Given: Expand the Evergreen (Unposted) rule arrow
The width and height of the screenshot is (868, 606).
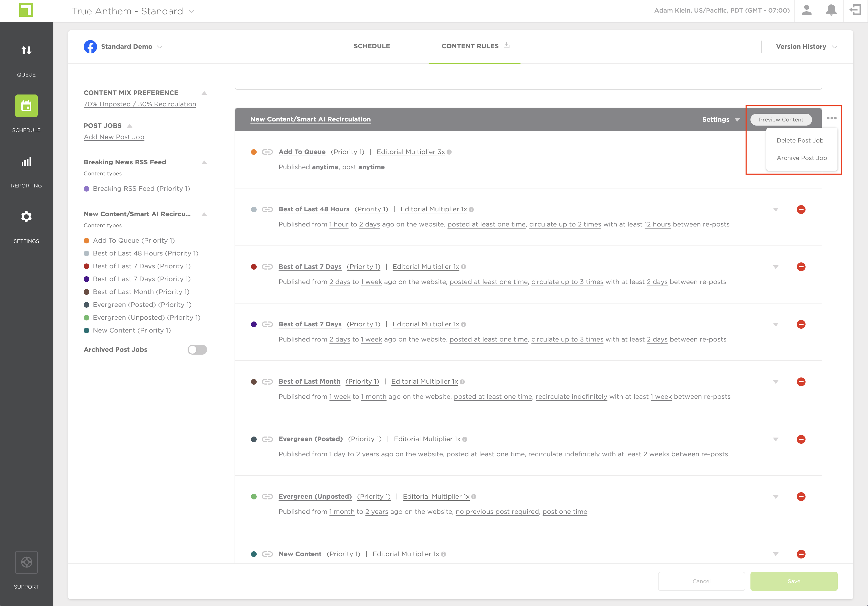Looking at the screenshot, I should tap(776, 497).
